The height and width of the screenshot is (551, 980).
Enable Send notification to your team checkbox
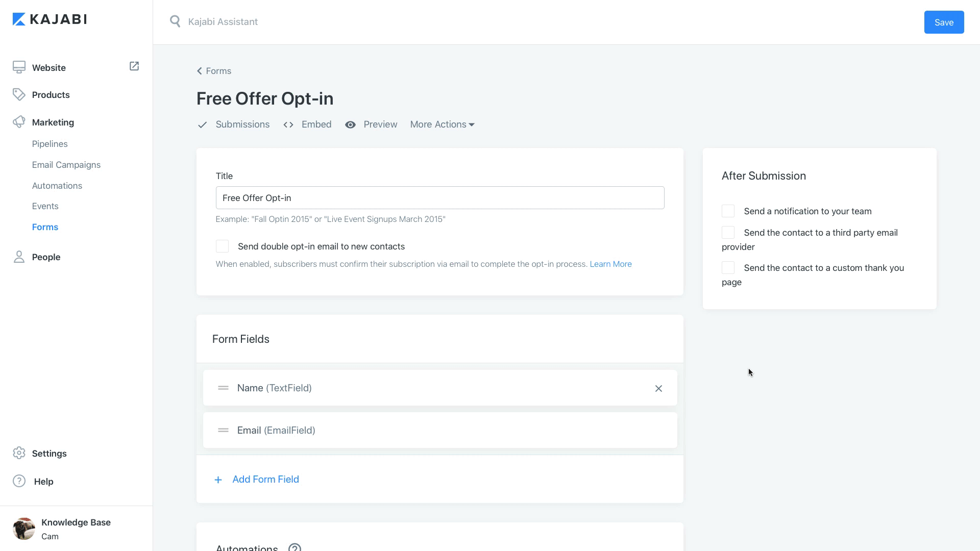tap(728, 211)
